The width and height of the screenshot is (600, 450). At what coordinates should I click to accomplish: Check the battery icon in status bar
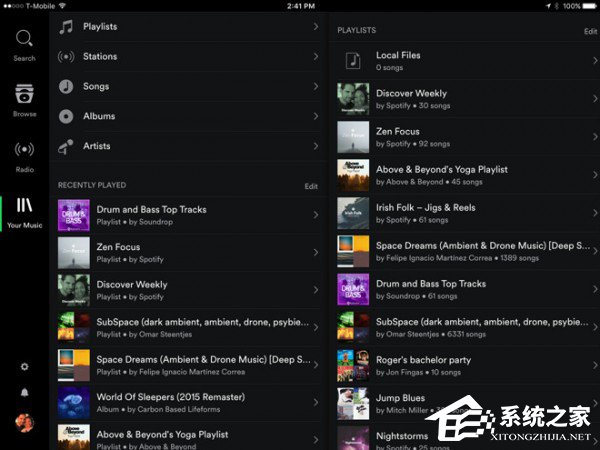[x=590, y=6]
